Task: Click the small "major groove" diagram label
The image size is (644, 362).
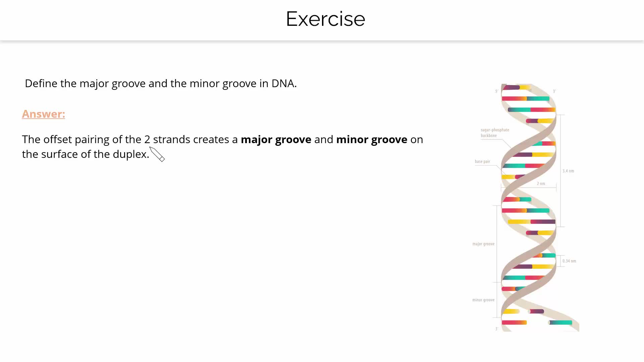Action: pyautogui.click(x=483, y=244)
